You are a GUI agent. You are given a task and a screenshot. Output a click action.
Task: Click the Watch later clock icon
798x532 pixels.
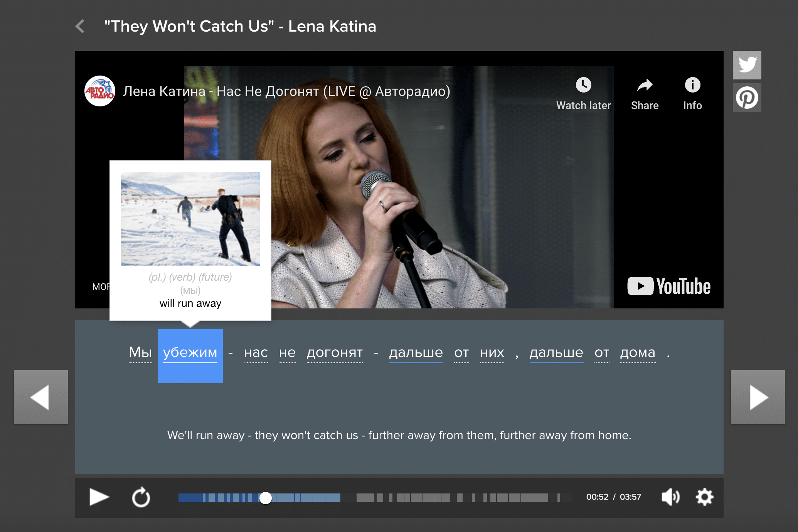[x=583, y=85]
